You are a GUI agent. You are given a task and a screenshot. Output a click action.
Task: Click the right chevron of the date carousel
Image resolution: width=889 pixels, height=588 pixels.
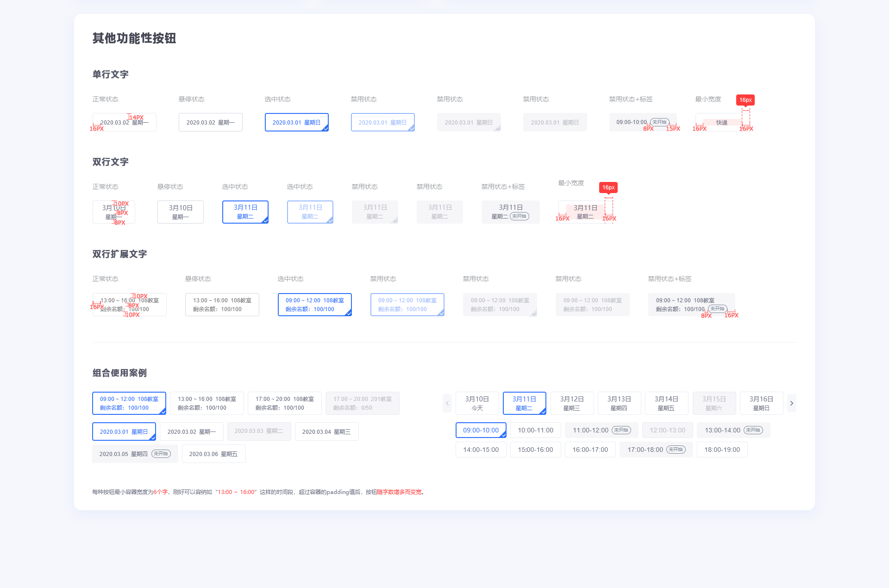point(792,403)
